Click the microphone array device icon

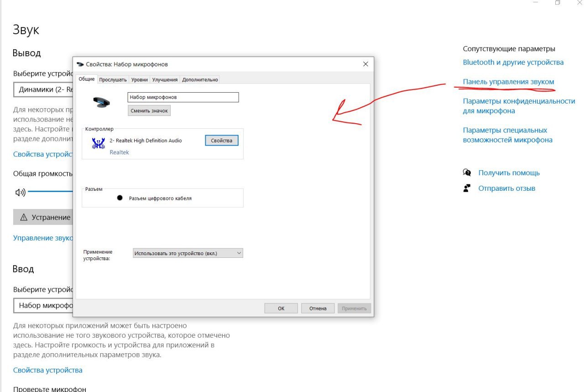point(102,102)
